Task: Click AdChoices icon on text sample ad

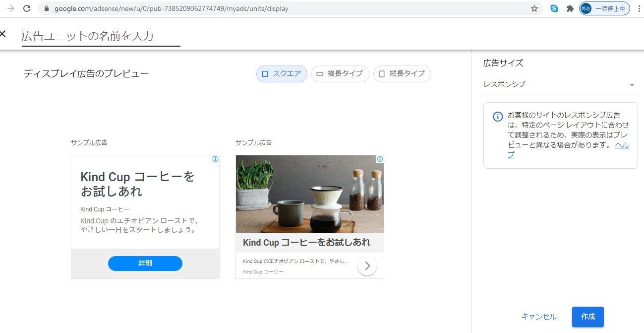Action: [x=215, y=159]
